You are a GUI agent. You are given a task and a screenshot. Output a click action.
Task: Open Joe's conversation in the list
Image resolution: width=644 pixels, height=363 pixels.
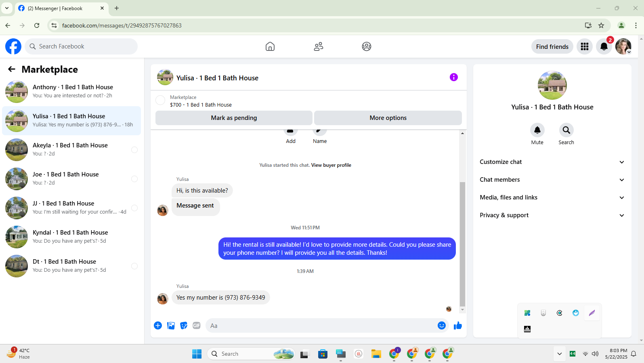coord(71,179)
